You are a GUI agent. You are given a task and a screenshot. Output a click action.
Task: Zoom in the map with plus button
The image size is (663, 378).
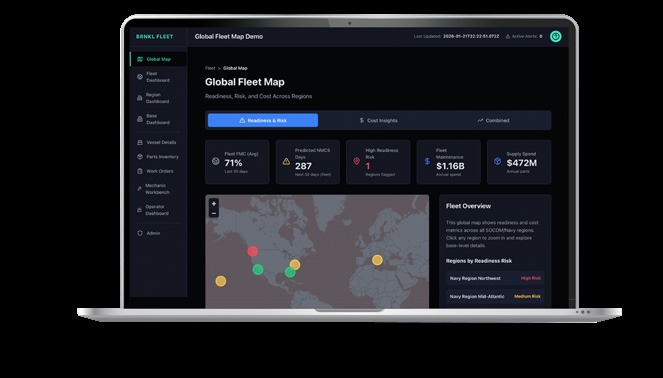(x=214, y=204)
